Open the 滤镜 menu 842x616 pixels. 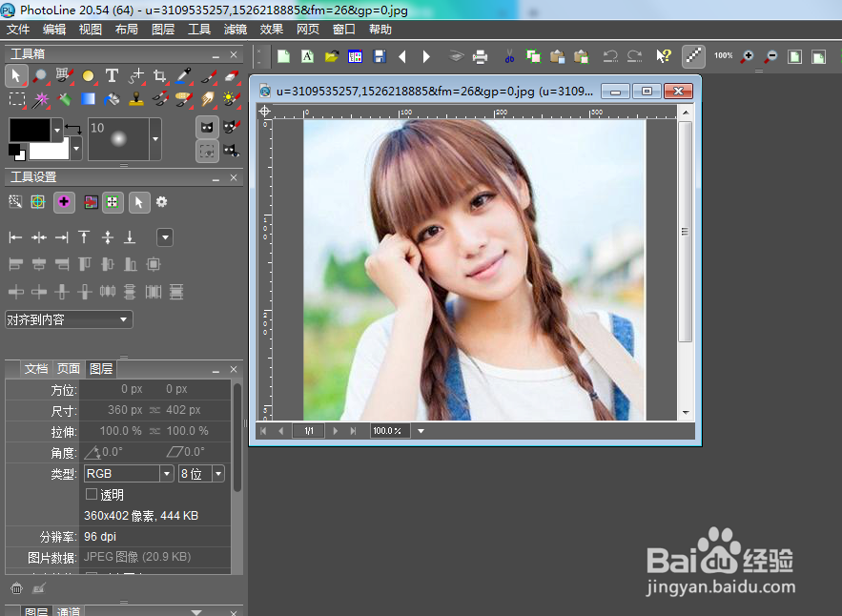click(x=236, y=30)
